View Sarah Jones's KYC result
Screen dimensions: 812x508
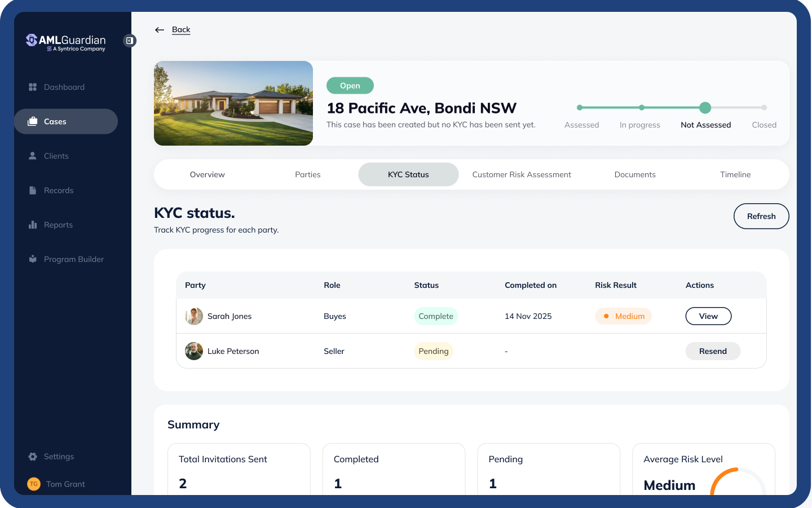pyautogui.click(x=708, y=316)
